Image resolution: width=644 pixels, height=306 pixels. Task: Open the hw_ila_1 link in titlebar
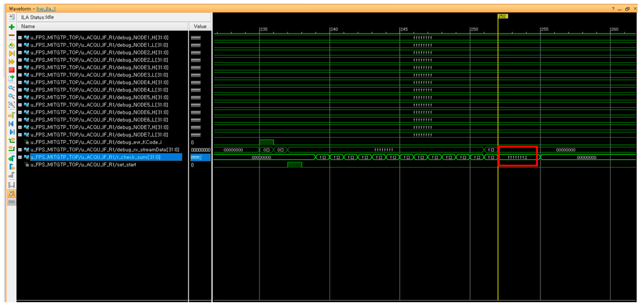tap(46, 9)
